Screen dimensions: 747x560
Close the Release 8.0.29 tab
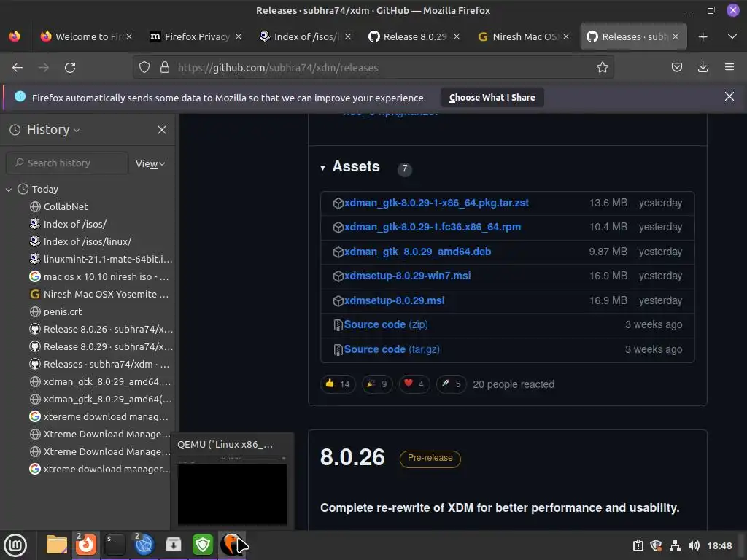[x=457, y=36]
